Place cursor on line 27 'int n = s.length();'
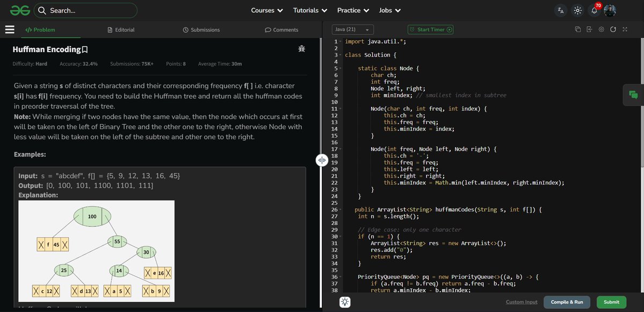 tap(388, 216)
